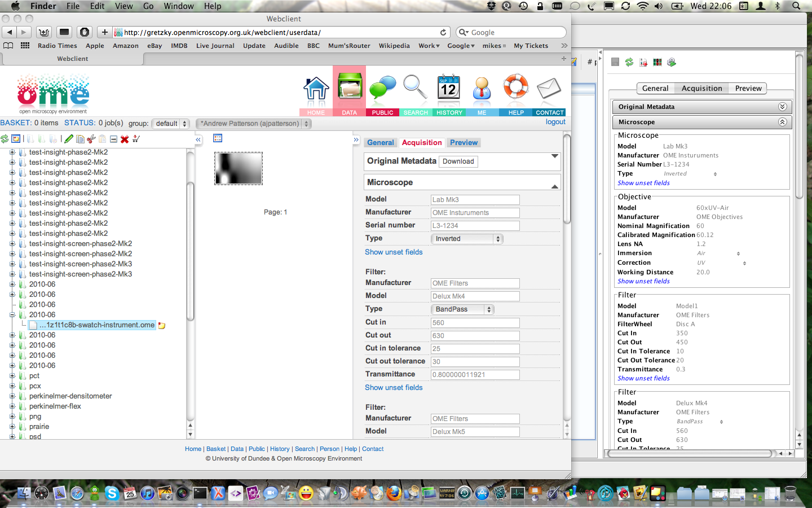This screenshot has width=812, height=508.
Task: Open the SEARCH magnifier icon
Action: coord(415,89)
